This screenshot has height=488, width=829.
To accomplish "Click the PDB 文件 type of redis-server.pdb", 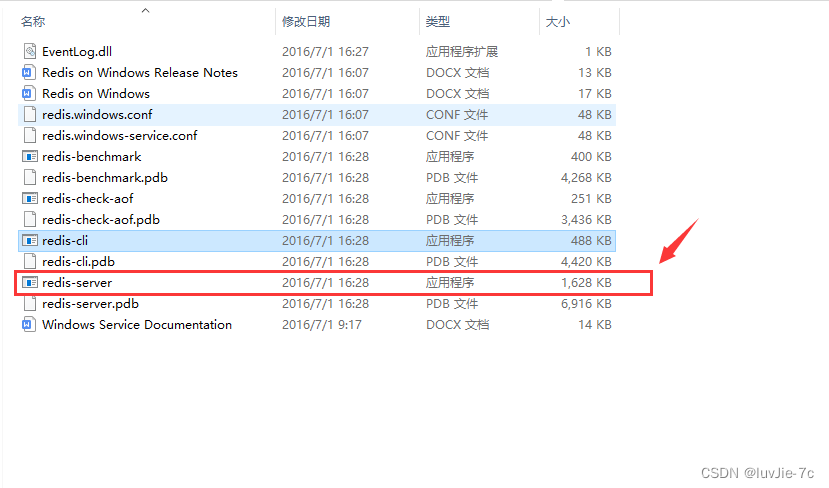I will click(452, 303).
